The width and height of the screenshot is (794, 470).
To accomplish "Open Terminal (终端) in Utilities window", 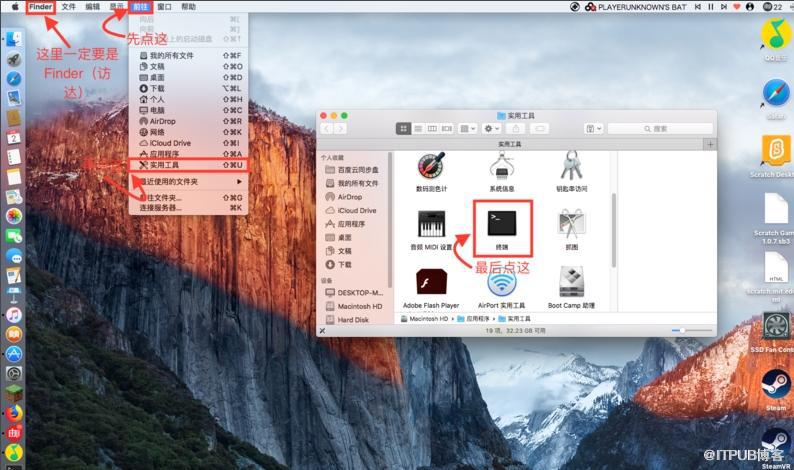I will pos(502,224).
